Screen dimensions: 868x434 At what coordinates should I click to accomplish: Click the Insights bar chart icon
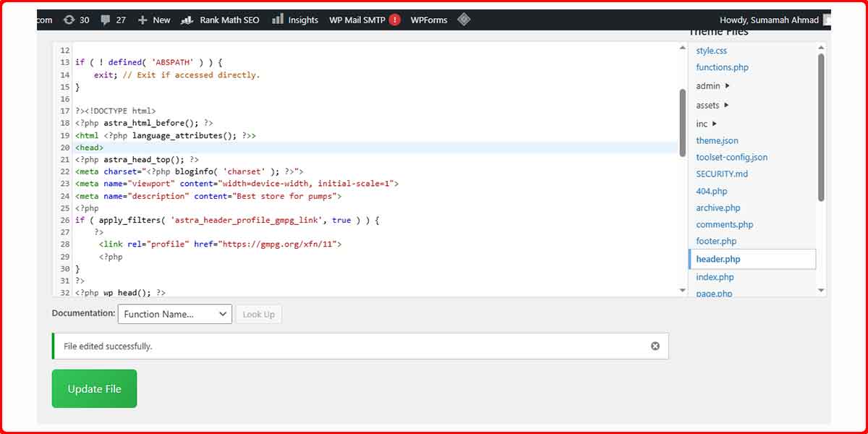click(x=278, y=20)
